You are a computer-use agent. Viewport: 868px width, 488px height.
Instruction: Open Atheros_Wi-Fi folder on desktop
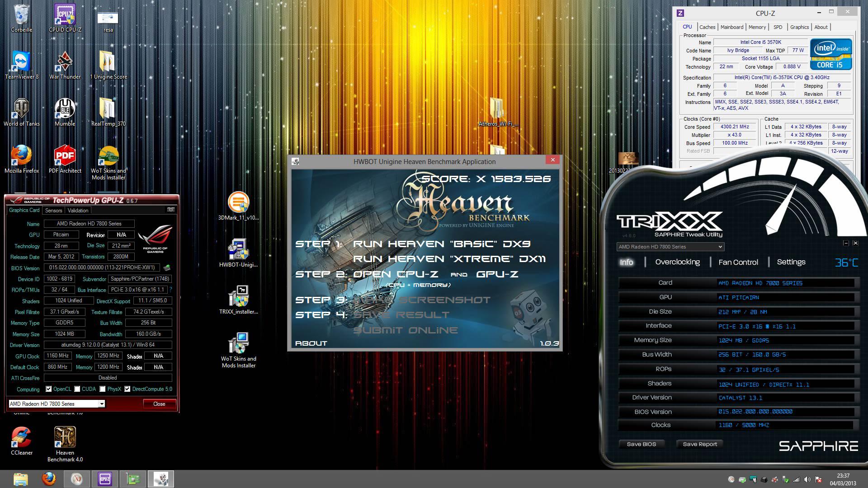pos(499,112)
